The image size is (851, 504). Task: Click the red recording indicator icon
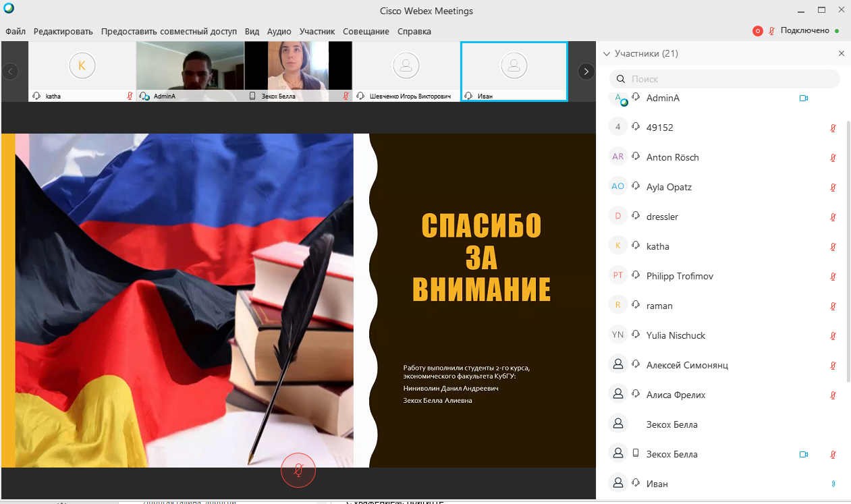coord(757,31)
